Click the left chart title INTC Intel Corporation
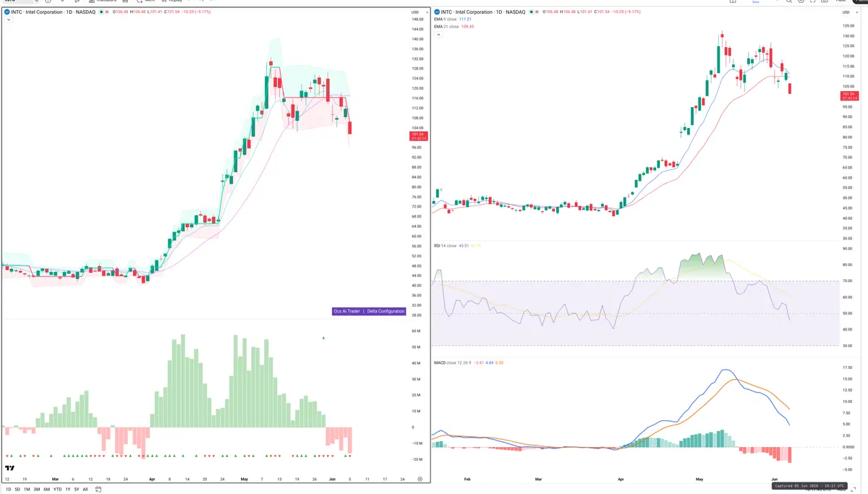 (53, 12)
